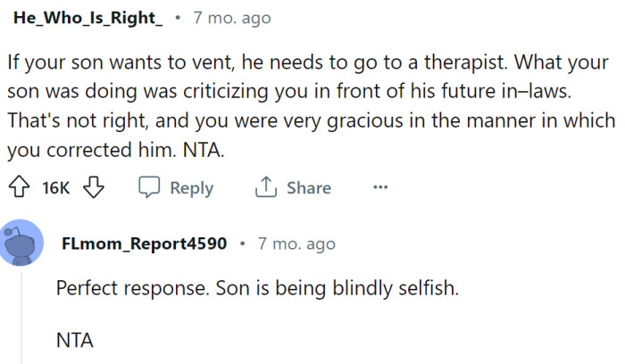Downvote the He_Who_Is_Right_ comment

tap(95, 188)
